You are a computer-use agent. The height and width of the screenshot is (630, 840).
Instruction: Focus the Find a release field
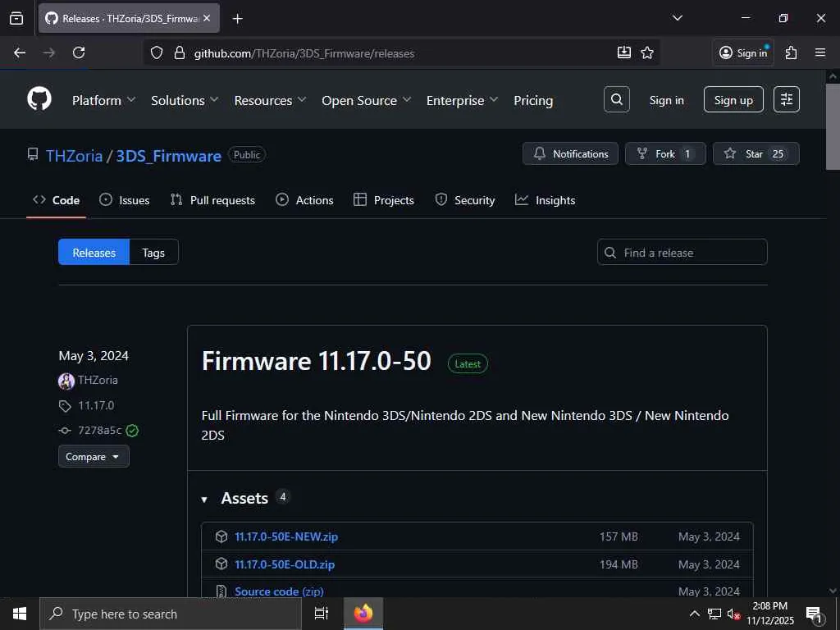[682, 253]
